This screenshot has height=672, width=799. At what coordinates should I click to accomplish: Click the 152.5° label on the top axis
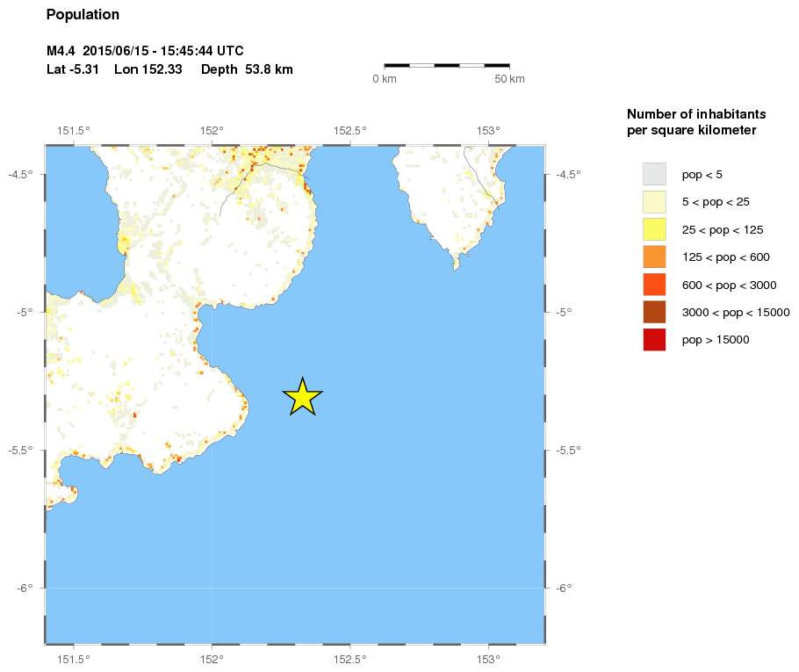click(349, 131)
